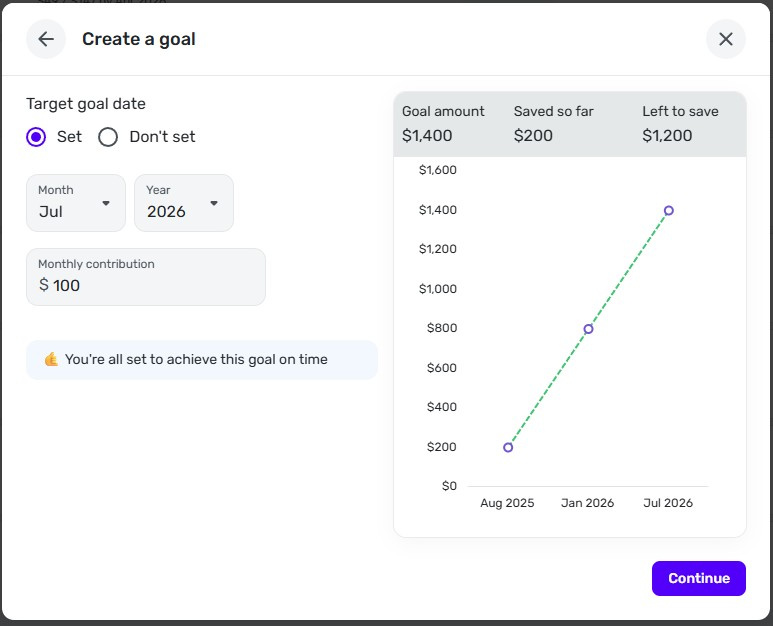
Task: Close the Create a goal dialog
Action: click(x=726, y=39)
